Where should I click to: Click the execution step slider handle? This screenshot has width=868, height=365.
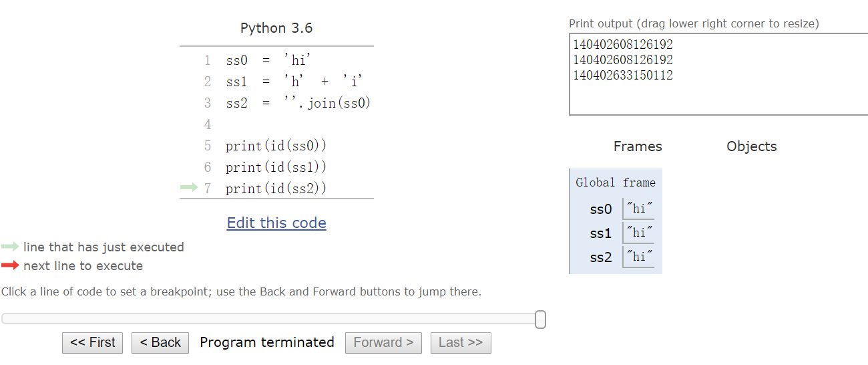540,320
